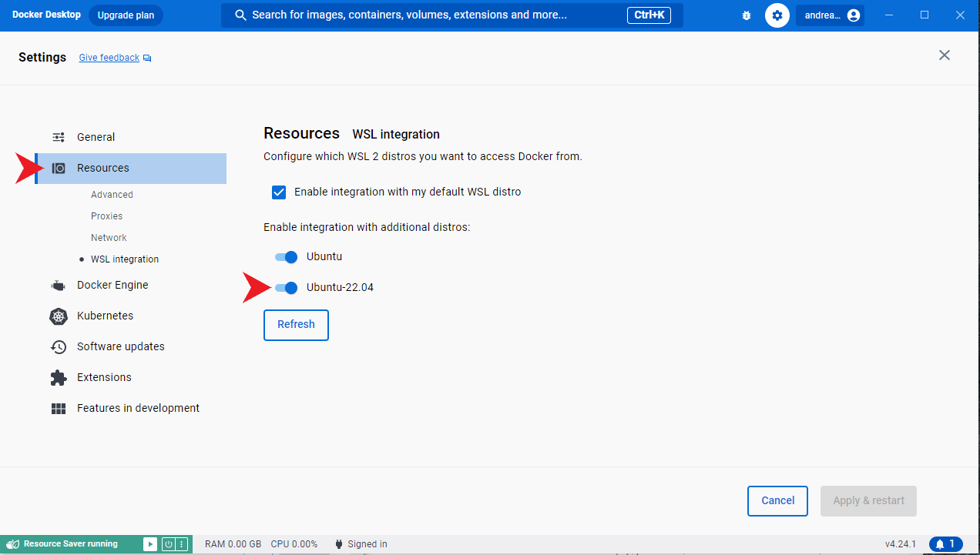This screenshot has height=555, width=980.
Task: Click the search images and containers field
Action: click(x=451, y=15)
